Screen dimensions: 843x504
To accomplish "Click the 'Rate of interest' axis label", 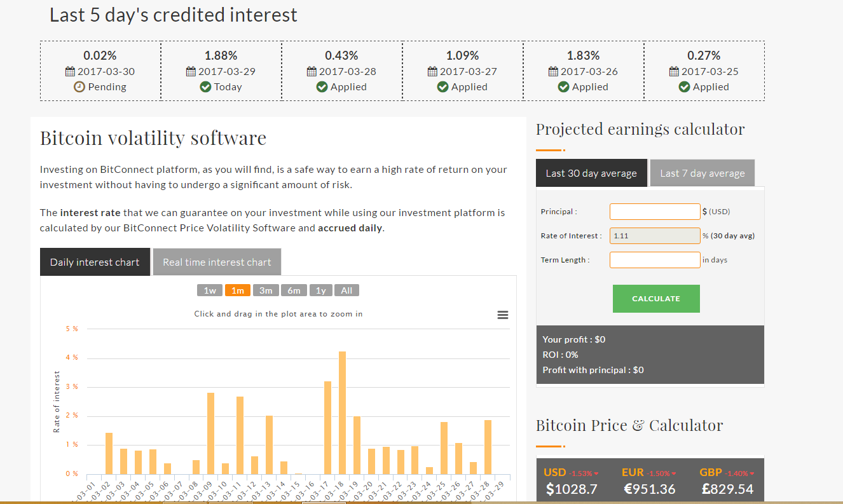I will pyautogui.click(x=57, y=402).
